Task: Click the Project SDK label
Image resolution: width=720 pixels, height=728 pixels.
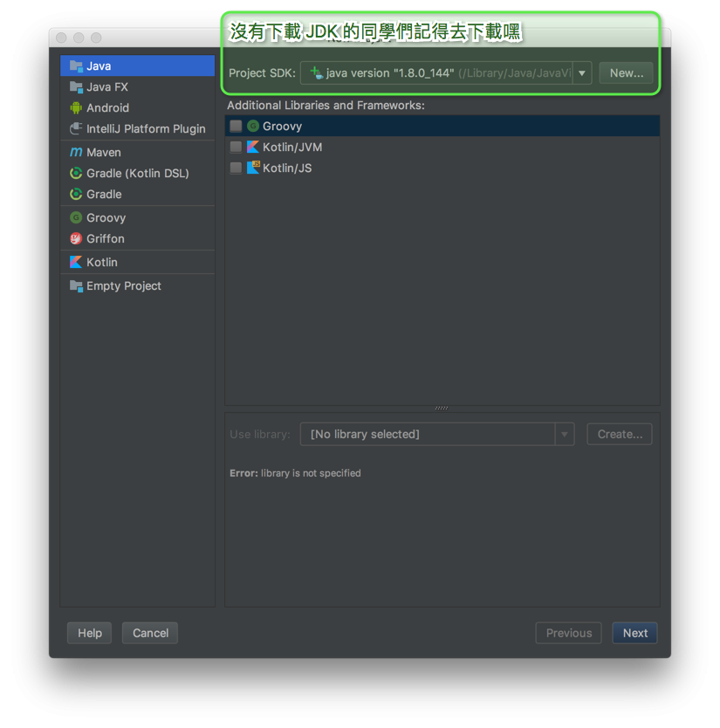Action: point(262,73)
